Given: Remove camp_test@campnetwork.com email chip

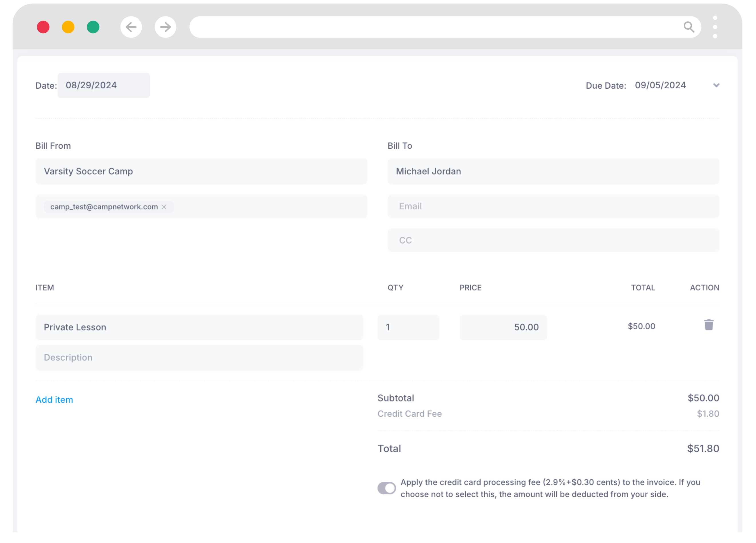Looking at the screenshot, I should pos(164,207).
